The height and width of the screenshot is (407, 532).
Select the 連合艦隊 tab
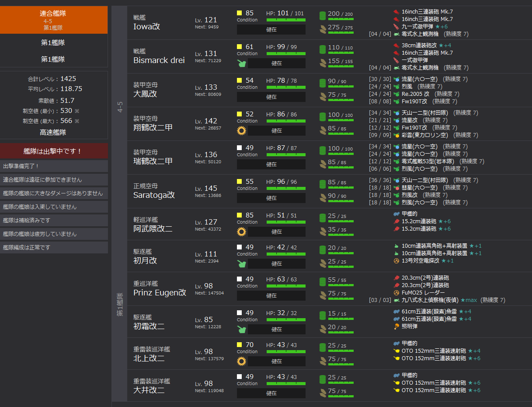53,20
